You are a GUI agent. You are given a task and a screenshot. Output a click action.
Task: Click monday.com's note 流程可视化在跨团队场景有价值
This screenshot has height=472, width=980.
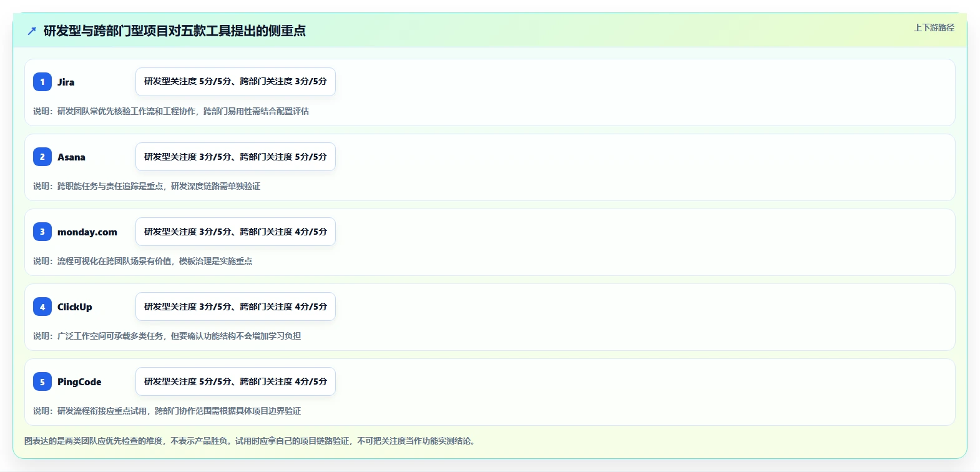pos(143,261)
